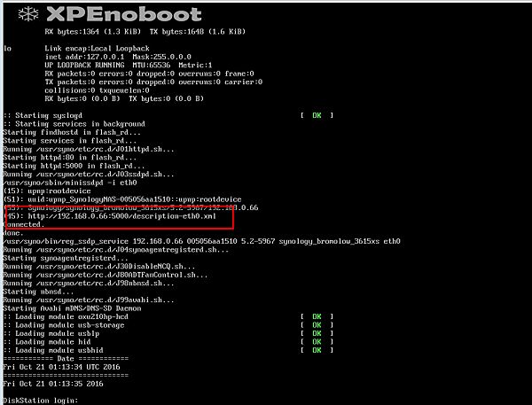
Task: Click the 'done.' line
Action: click(13, 233)
